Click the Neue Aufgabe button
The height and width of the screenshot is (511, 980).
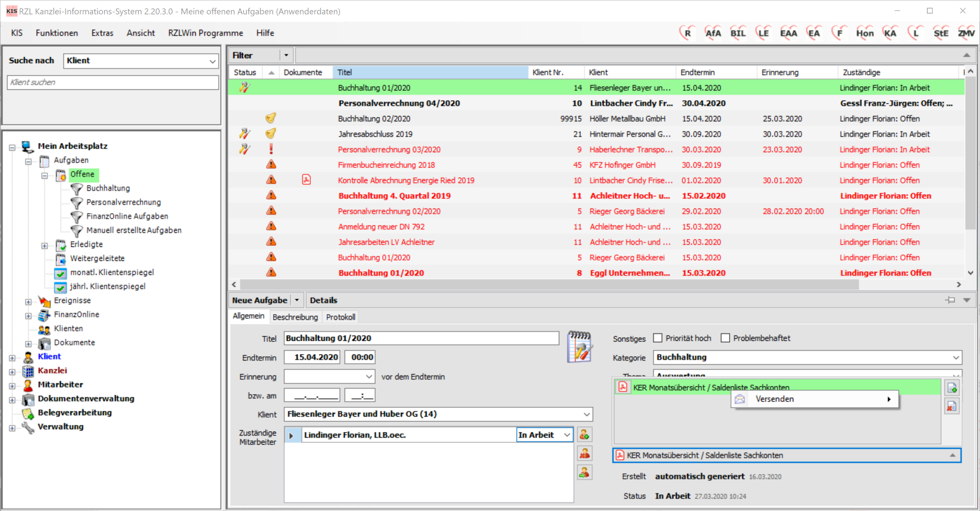point(260,300)
